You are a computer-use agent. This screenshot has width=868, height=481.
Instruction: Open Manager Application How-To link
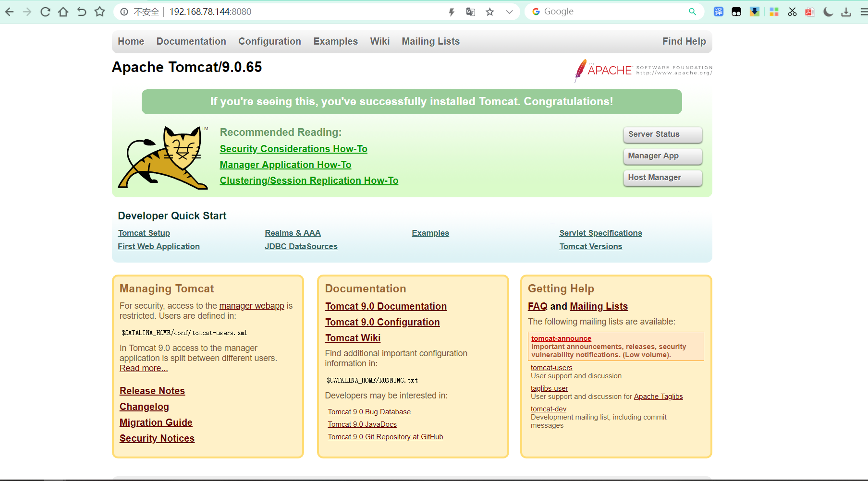click(x=286, y=165)
